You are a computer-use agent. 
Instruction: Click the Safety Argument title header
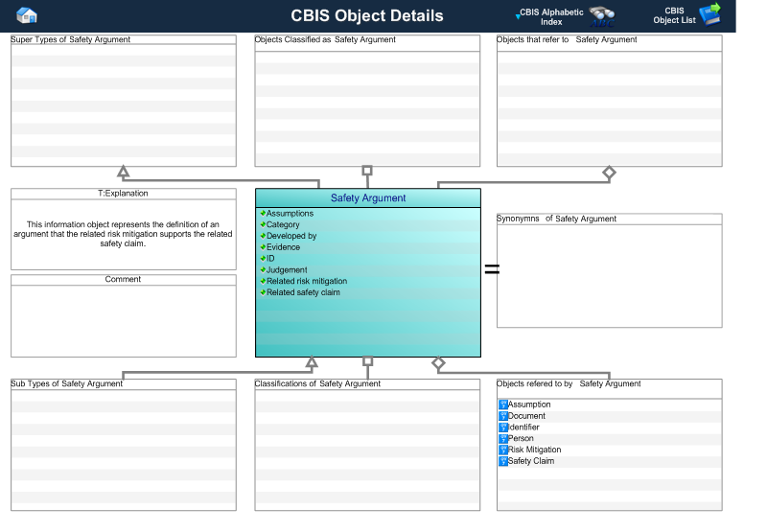[x=368, y=198]
